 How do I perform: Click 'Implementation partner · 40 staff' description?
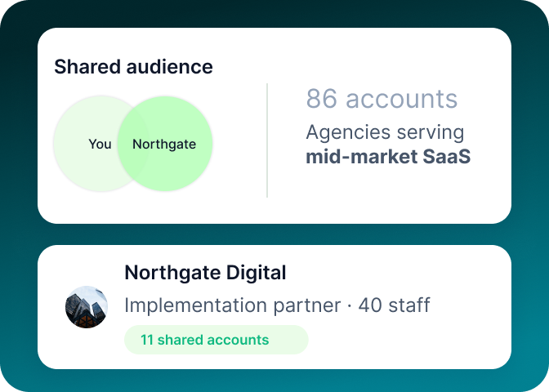click(x=277, y=305)
